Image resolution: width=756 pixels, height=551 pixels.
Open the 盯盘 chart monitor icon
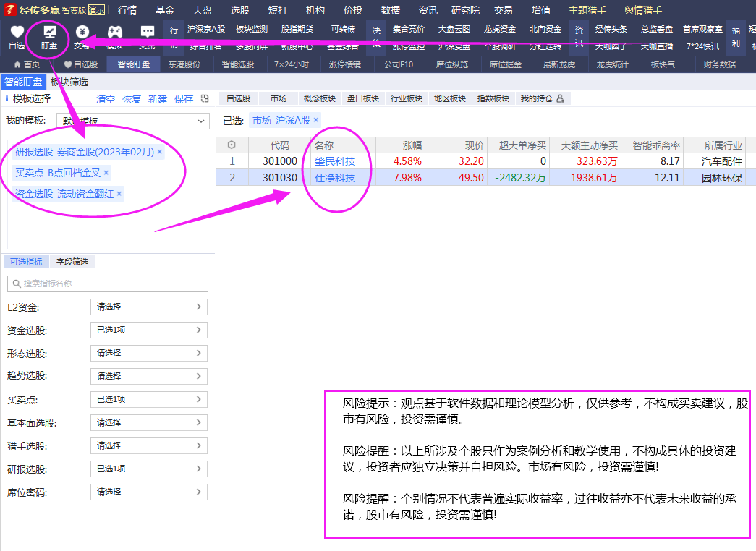click(x=49, y=33)
